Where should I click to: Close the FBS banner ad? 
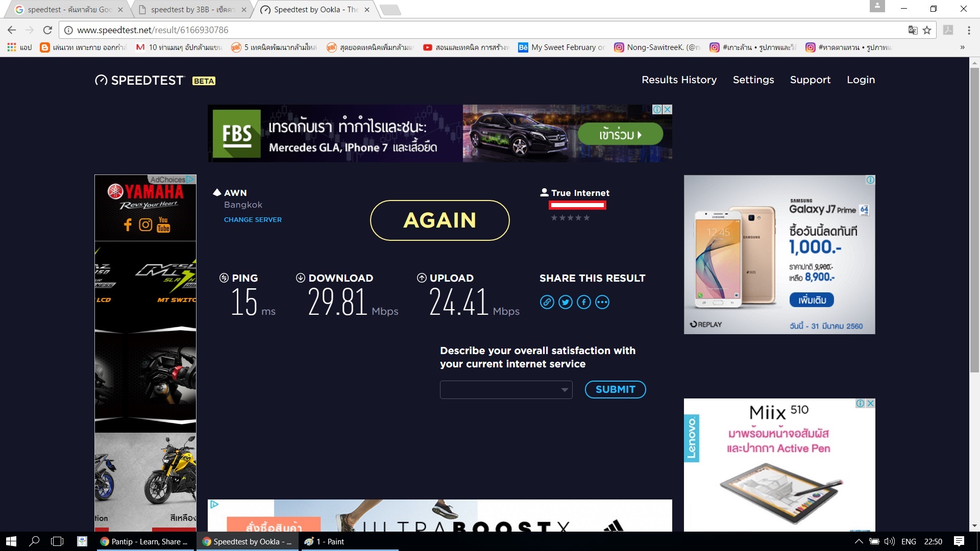[667, 109]
